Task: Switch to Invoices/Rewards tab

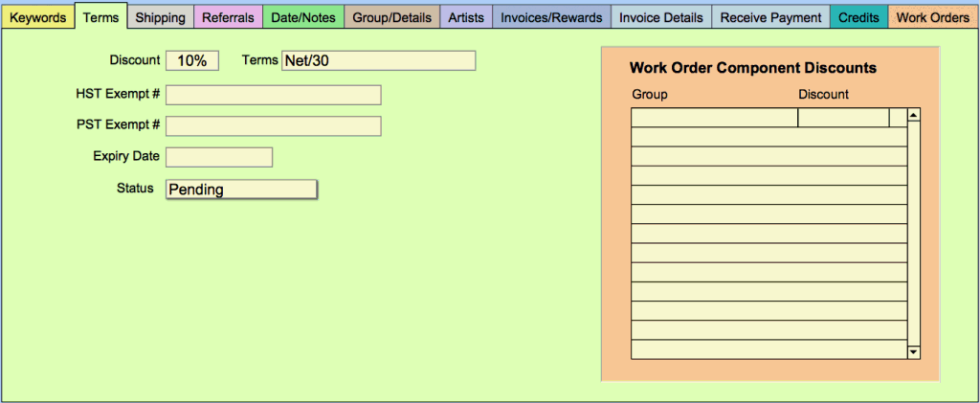Action: (x=552, y=17)
